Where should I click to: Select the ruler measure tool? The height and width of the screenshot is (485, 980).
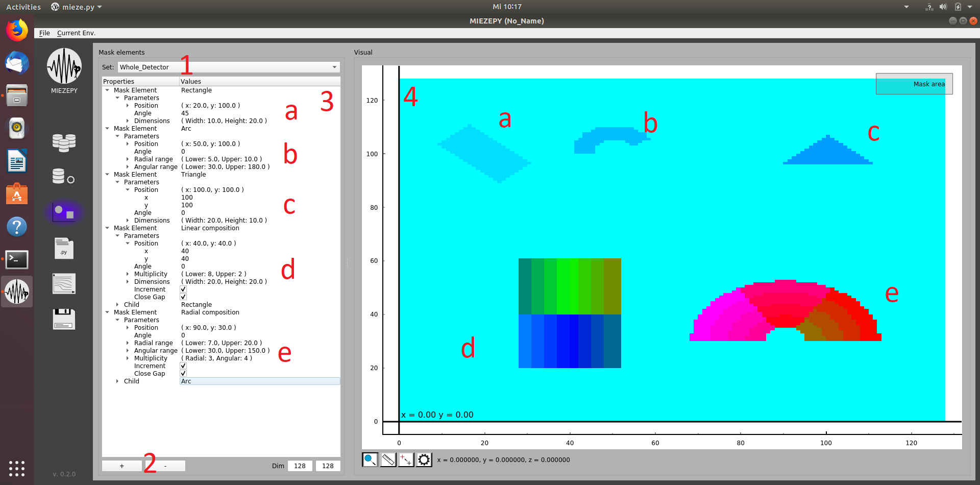pos(388,459)
